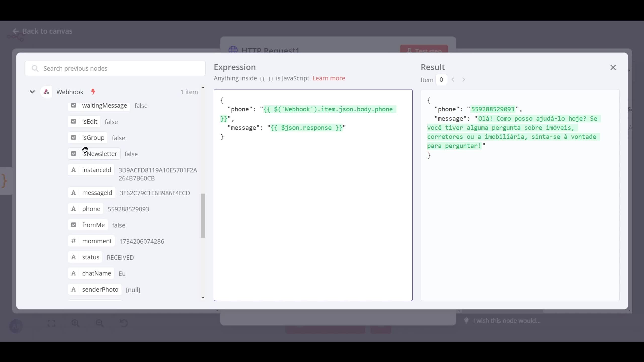Collapse the Webhook node tree
644x362 pixels.
point(32,92)
